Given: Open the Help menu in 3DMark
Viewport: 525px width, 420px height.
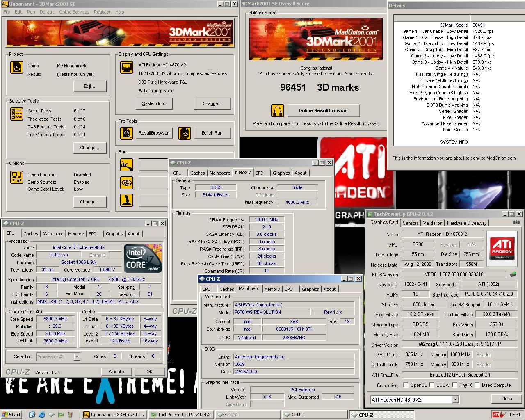Looking at the screenshot, I should pyautogui.click(x=119, y=12).
